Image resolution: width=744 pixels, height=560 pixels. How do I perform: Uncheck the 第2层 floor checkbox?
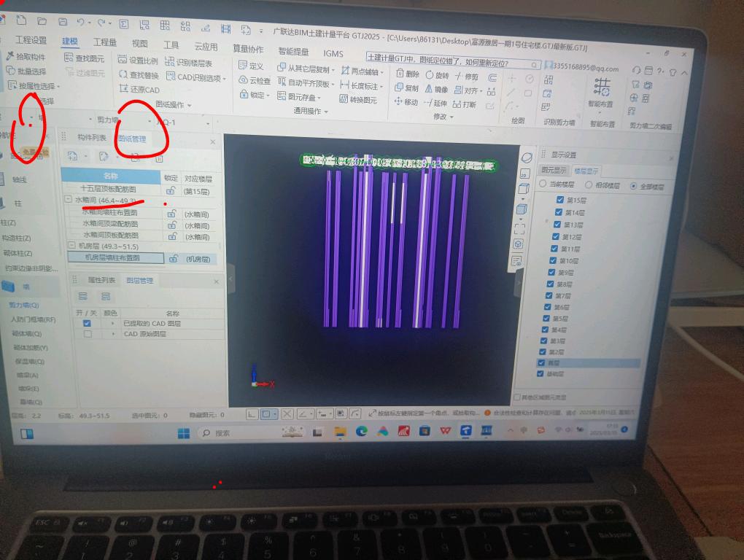coord(543,351)
